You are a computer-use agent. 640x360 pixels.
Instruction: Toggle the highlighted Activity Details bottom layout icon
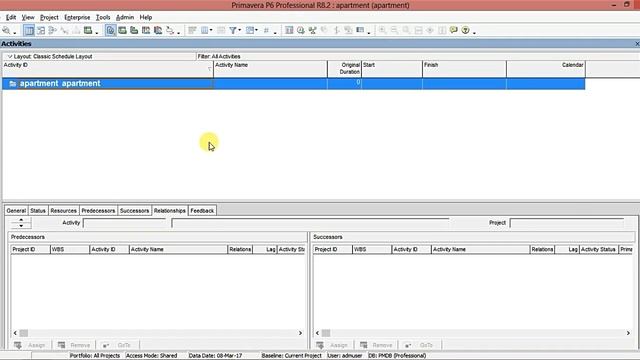coord(110,30)
